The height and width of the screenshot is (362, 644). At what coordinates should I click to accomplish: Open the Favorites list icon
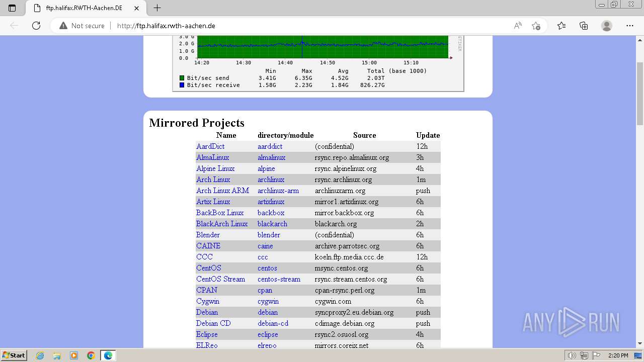(x=561, y=26)
